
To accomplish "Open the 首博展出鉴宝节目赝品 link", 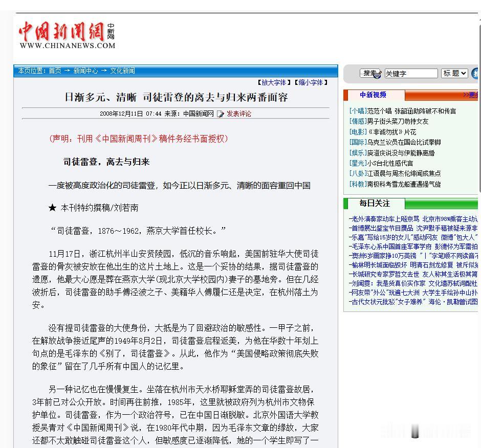I will point(382,228).
